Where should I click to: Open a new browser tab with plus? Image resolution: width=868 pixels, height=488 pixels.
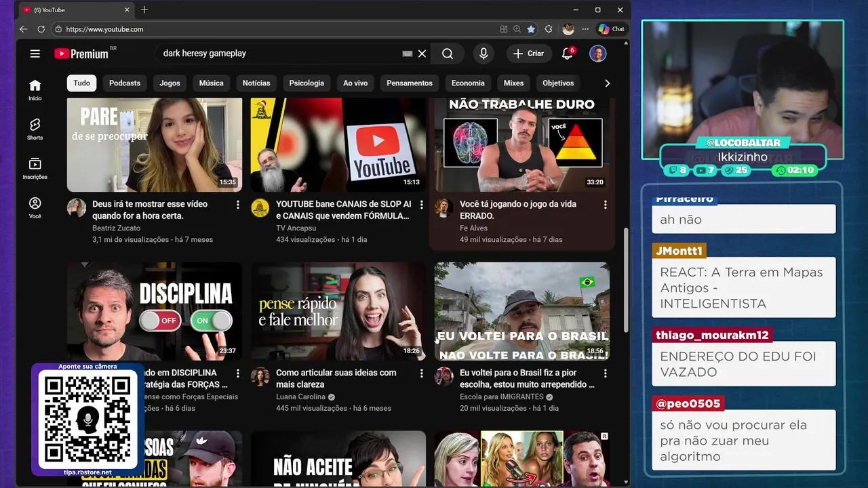(x=144, y=9)
